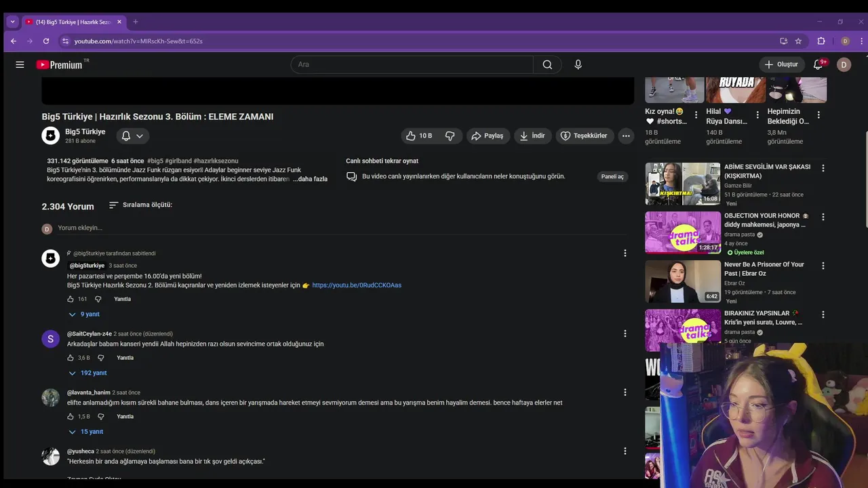Screen dimensions: 868x488
Task: Click the İndir download button
Action: (532, 136)
